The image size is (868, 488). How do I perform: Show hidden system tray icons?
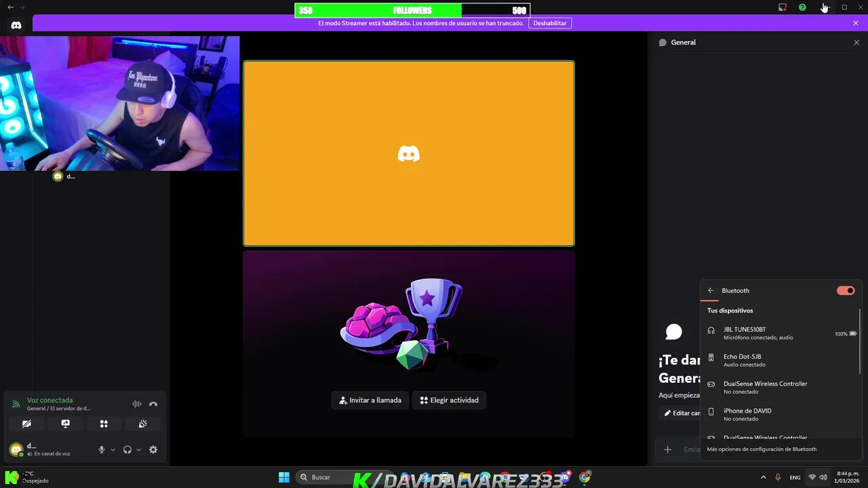pos(763,477)
